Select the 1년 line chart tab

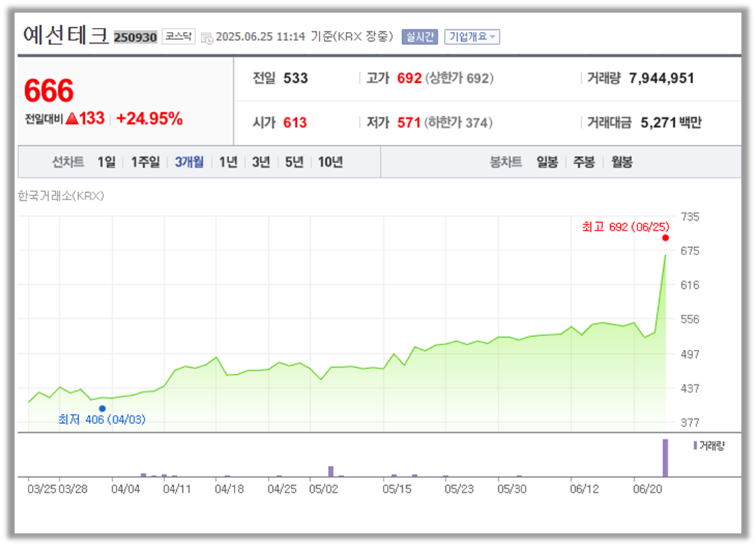pos(228,162)
